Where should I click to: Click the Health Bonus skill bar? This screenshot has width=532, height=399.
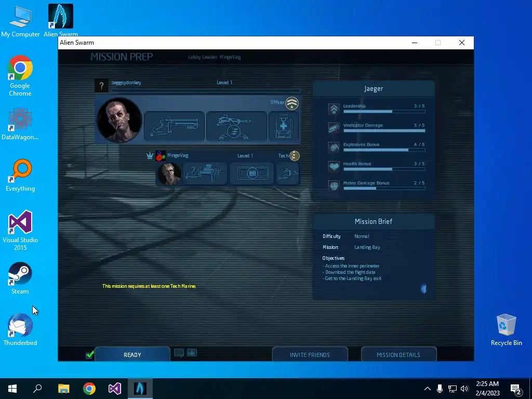(384, 169)
